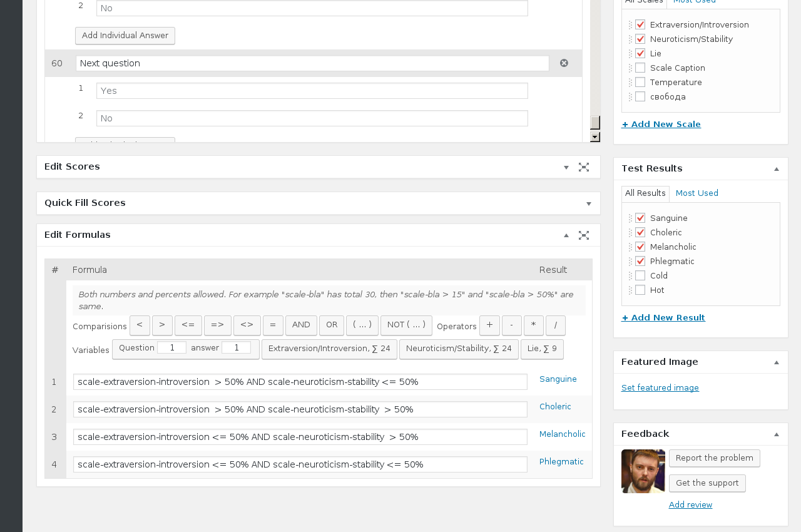Uncheck the Melancholic result
The height and width of the screenshot is (532, 801).
[x=640, y=247]
